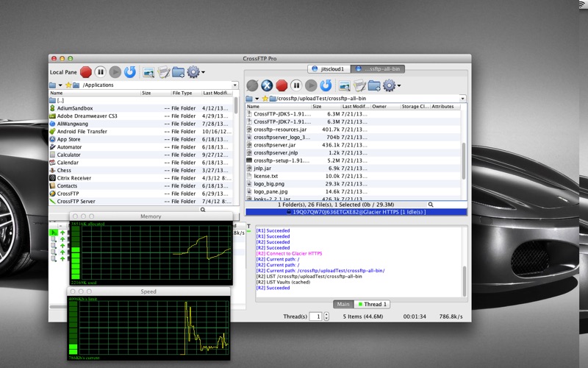This screenshot has height=368, width=588.
Task: Pause transfers in the Local Pane toolbar
Action: point(101,72)
